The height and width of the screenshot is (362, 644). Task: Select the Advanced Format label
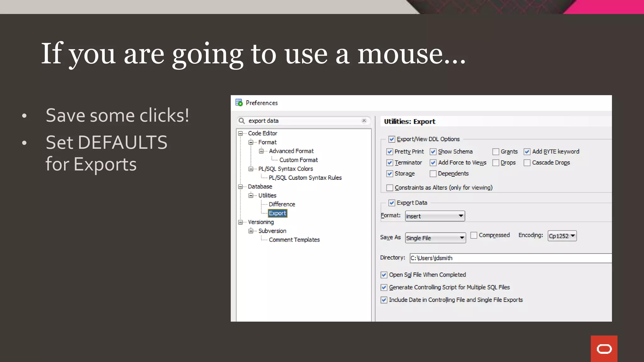click(x=291, y=151)
